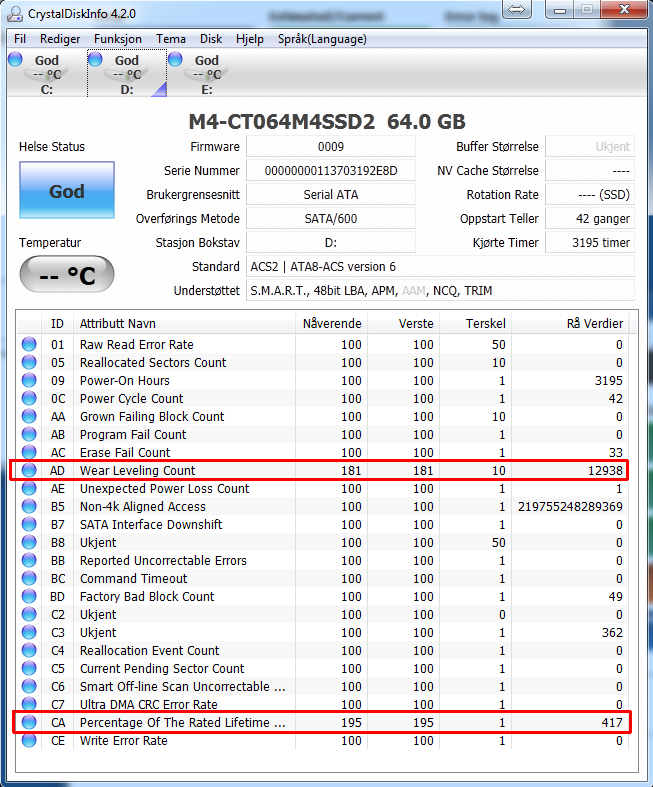Click the Kjørte Timer 3195 timer field
This screenshot has height=787, width=653.
(x=590, y=243)
